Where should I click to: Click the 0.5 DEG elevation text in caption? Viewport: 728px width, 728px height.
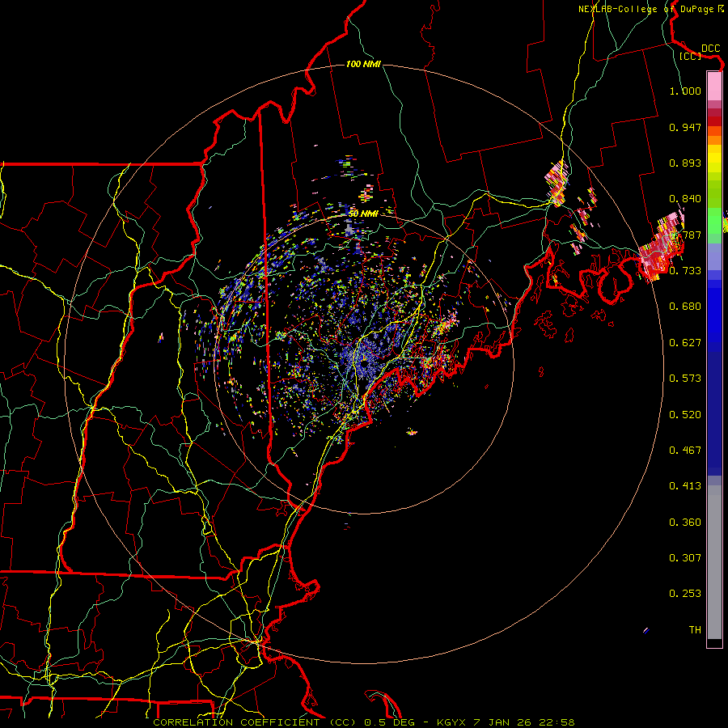[390, 722]
